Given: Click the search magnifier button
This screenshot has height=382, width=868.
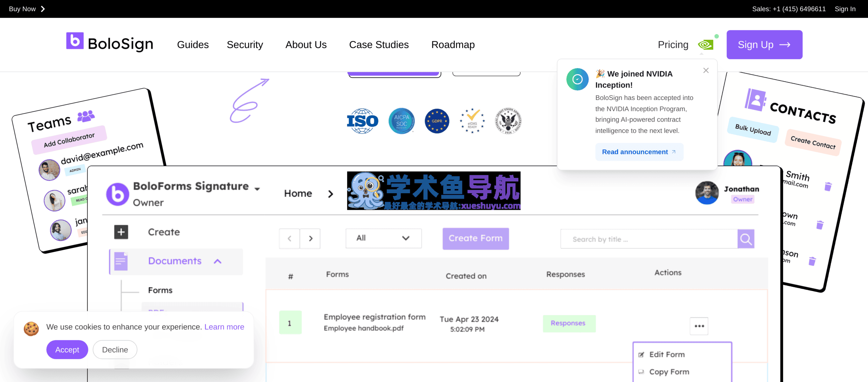Looking at the screenshot, I should (746, 239).
